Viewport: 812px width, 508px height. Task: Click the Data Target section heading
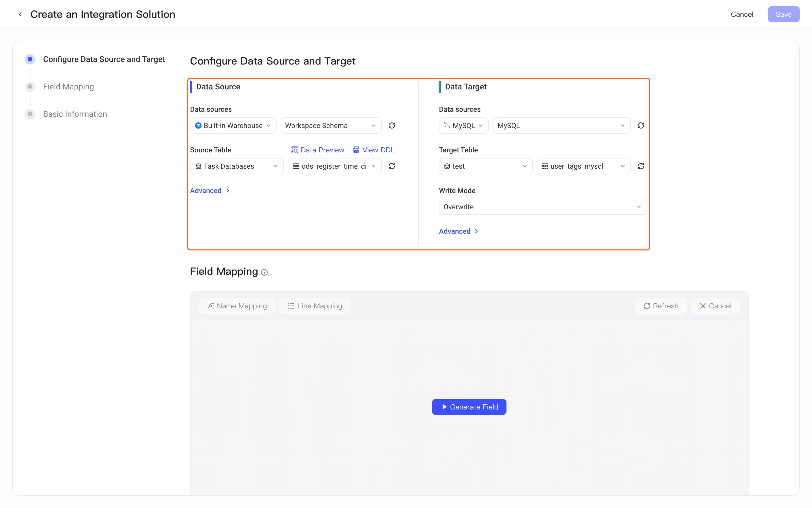tap(466, 87)
